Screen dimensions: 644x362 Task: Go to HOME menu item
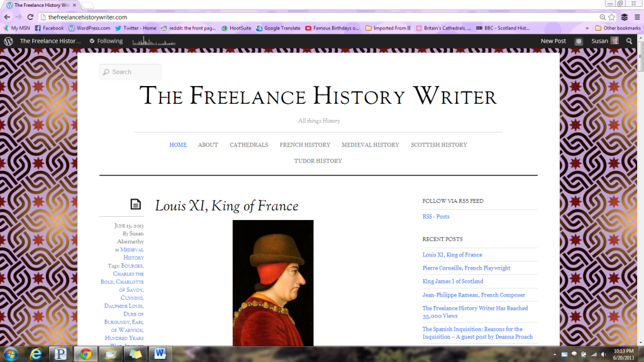pos(178,145)
